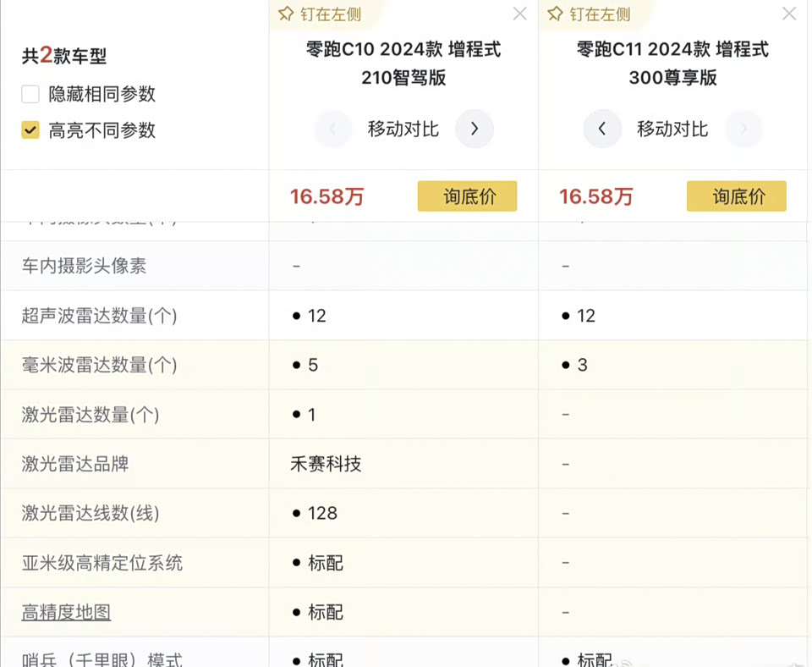Uncheck the 高亮不同参数 checkbox
This screenshot has height=667, width=812.
[30, 130]
